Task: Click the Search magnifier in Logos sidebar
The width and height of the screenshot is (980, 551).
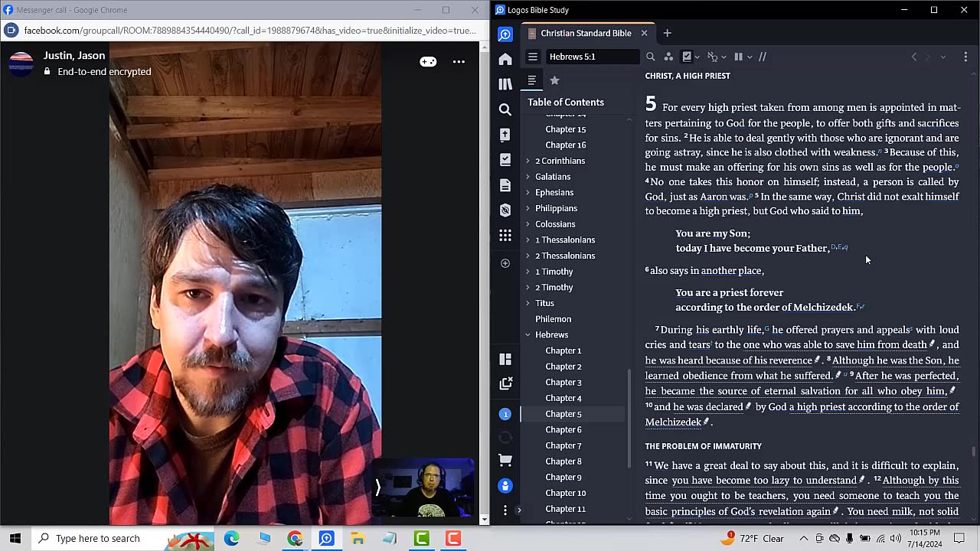Action: (505, 109)
